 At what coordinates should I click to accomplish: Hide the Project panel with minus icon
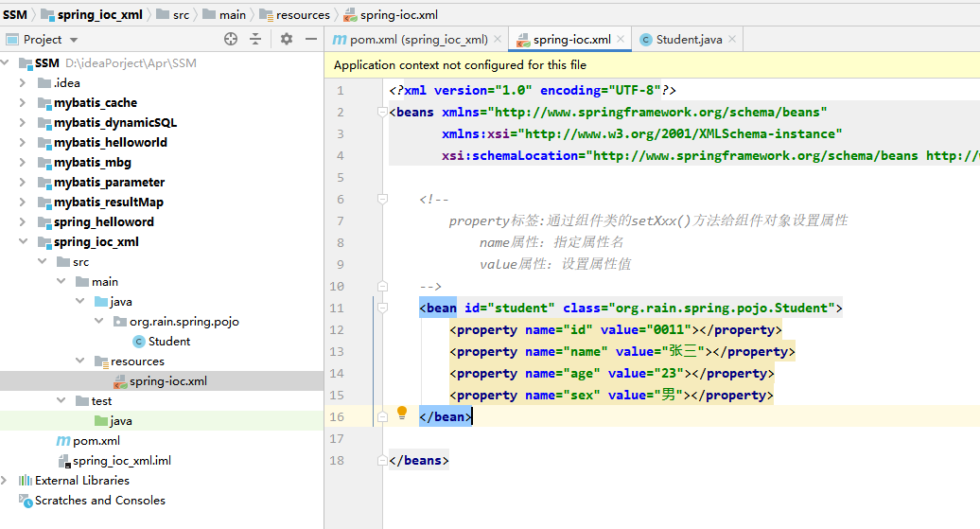coord(311,39)
